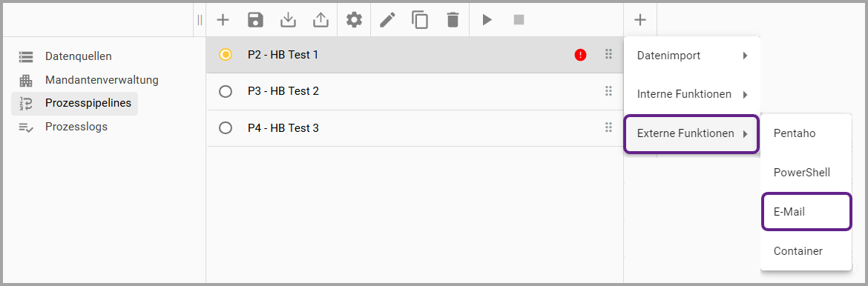Viewport: 868px width, 286px height.
Task: Duplicate pipeline using the copy icon
Action: click(420, 20)
